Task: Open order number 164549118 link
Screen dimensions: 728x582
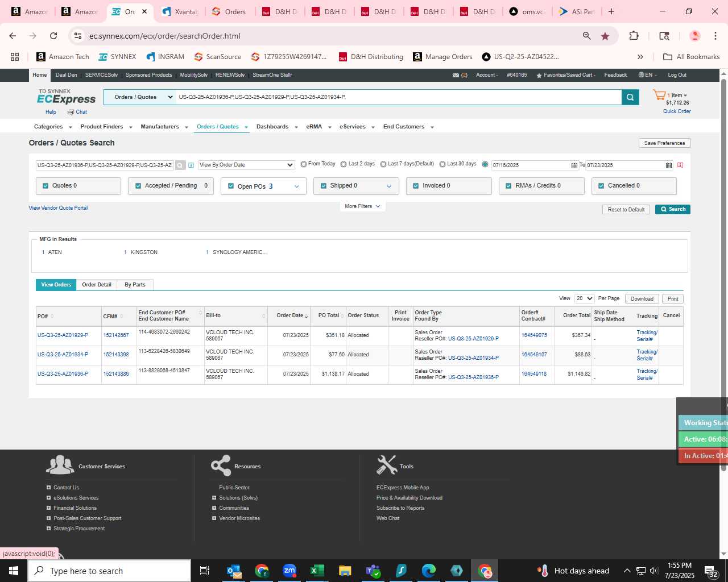Action: 534,374
